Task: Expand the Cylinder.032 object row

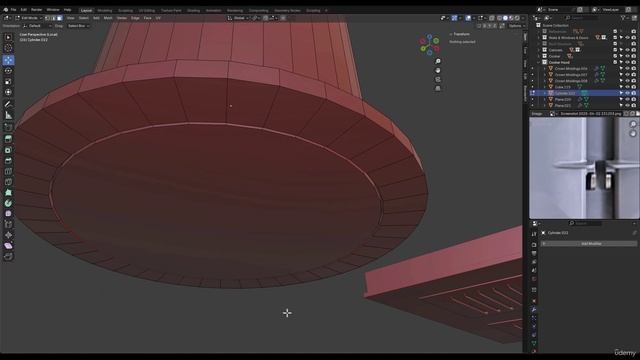Action: point(544,93)
